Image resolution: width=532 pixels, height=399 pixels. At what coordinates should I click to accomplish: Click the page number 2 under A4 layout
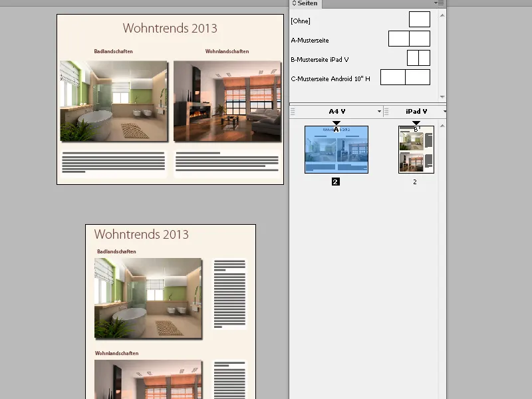pos(334,181)
